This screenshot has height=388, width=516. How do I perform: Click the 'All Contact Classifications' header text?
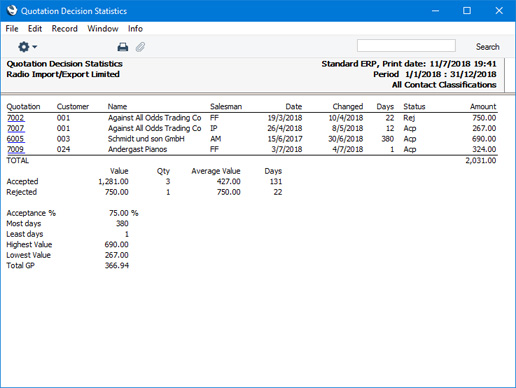(444, 85)
